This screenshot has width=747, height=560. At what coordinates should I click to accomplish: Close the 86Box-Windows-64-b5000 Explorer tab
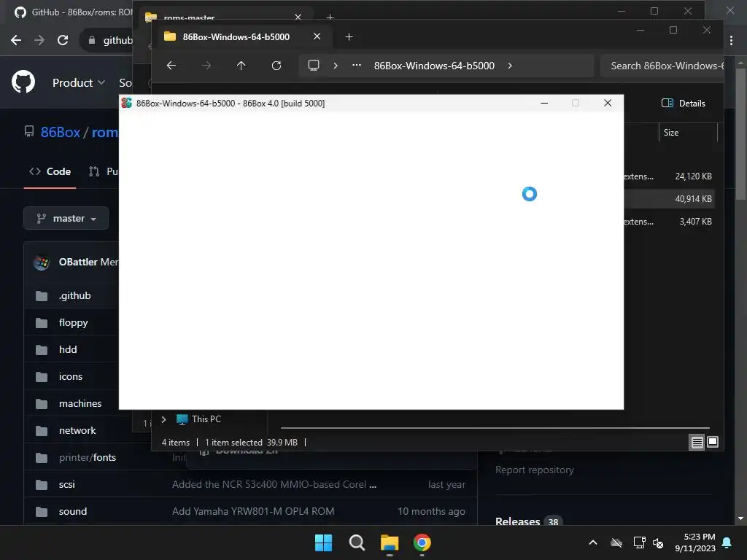point(317,36)
